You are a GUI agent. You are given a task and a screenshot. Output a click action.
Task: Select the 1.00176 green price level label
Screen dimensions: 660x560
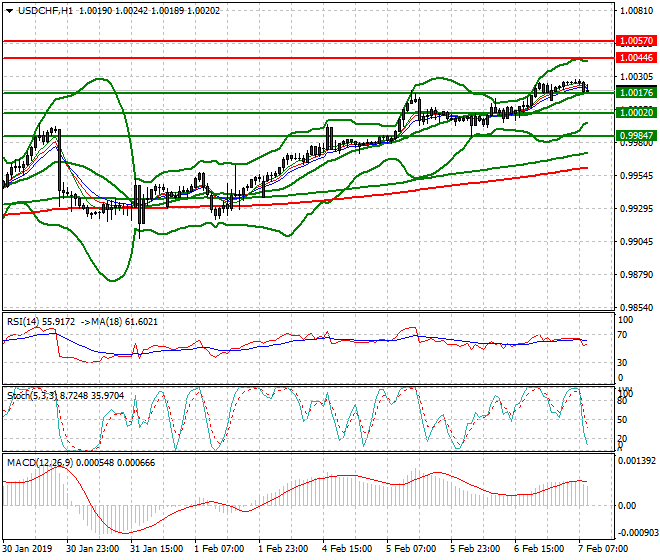636,93
